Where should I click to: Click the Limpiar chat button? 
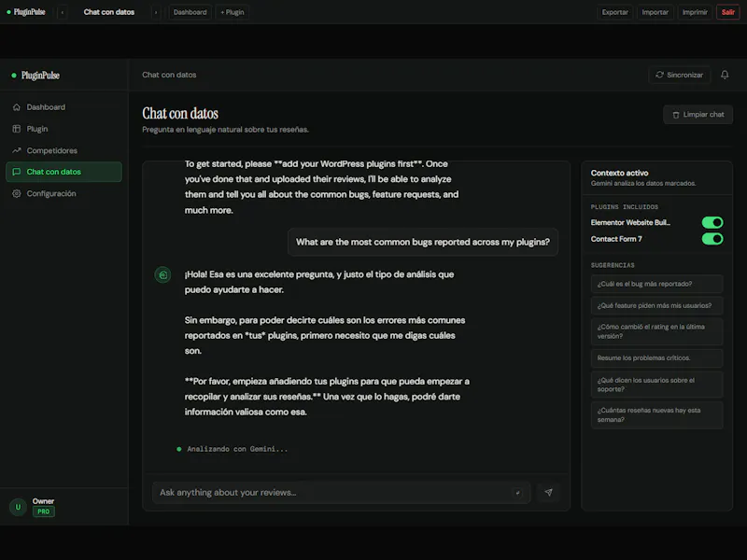(698, 114)
